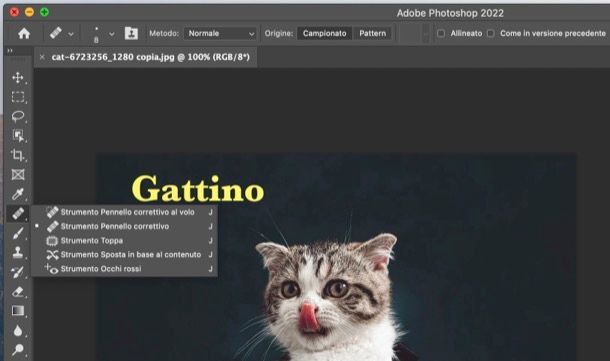The image size is (610, 361).
Task: Select the Crop tool
Action: 18,155
